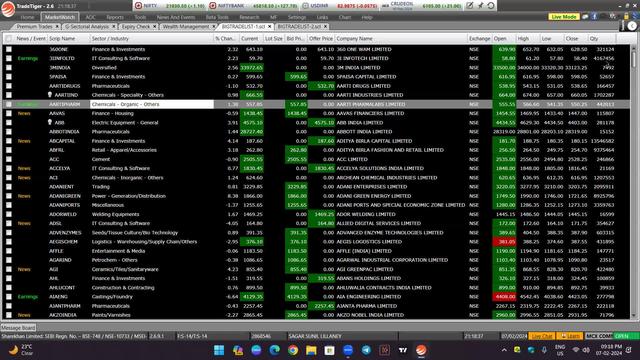The width and height of the screenshot is (640, 360).
Task: Switch to Expiry Check tab
Action: click(136, 26)
